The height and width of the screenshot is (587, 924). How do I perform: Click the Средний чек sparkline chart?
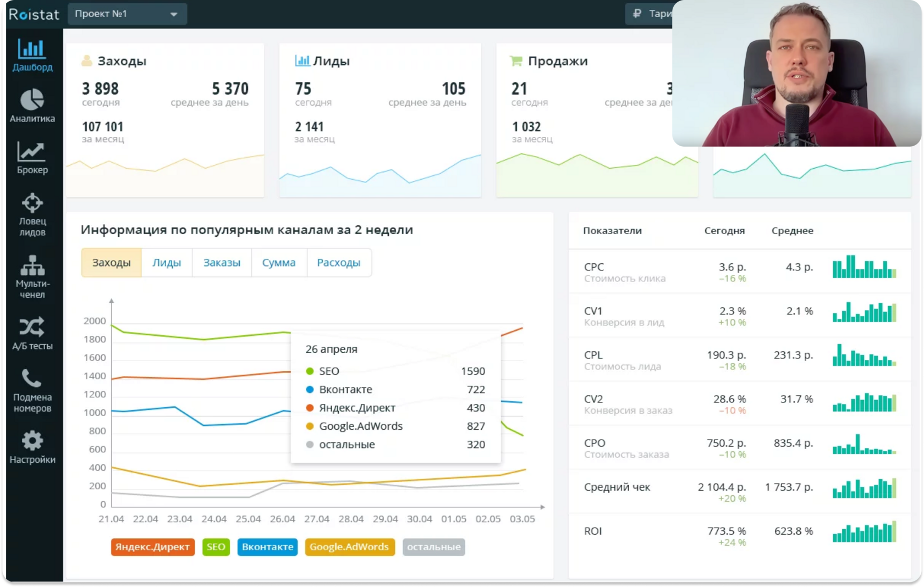(x=864, y=488)
